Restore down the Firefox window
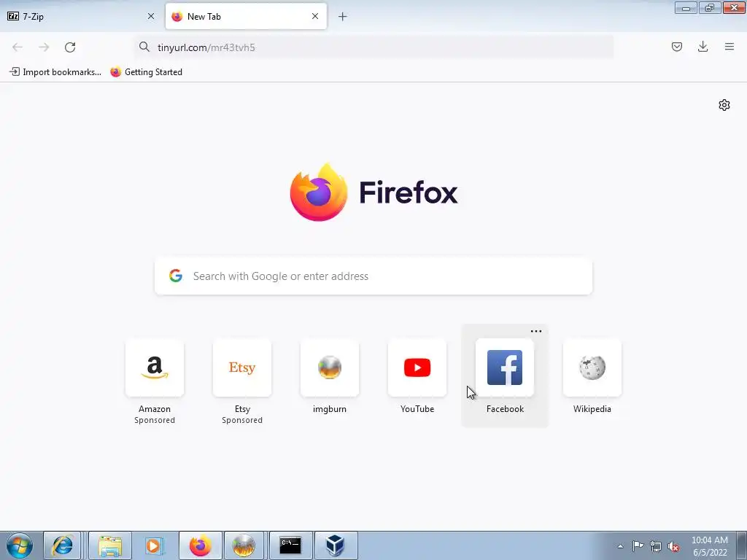This screenshot has height=560, width=747. coord(709,7)
